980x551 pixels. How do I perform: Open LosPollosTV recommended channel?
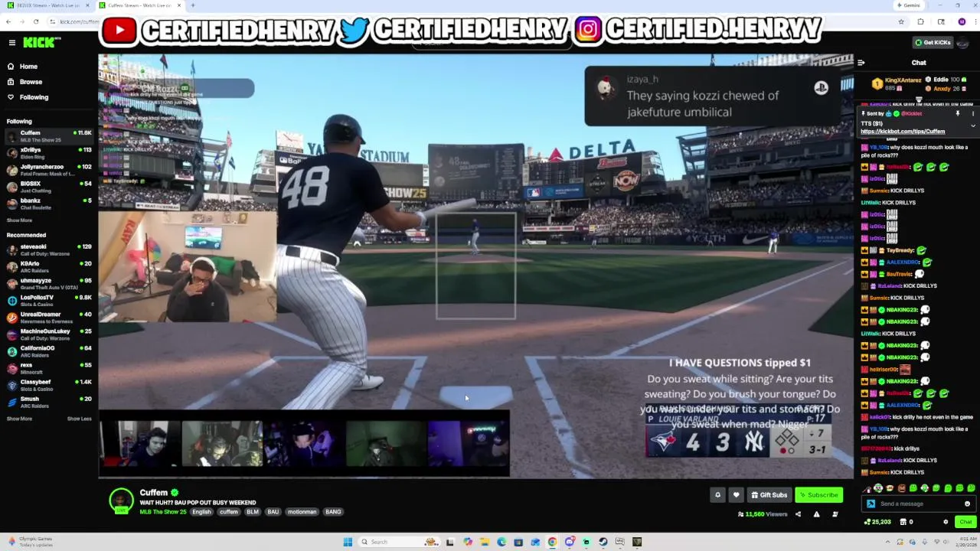[x=49, y=300]
